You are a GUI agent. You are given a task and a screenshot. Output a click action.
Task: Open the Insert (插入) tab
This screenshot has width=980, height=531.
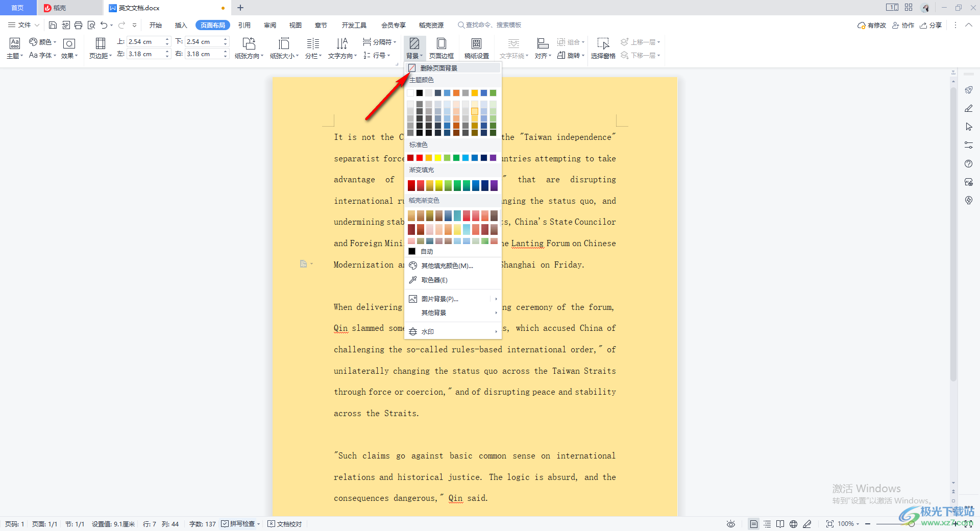coord(181,25)
